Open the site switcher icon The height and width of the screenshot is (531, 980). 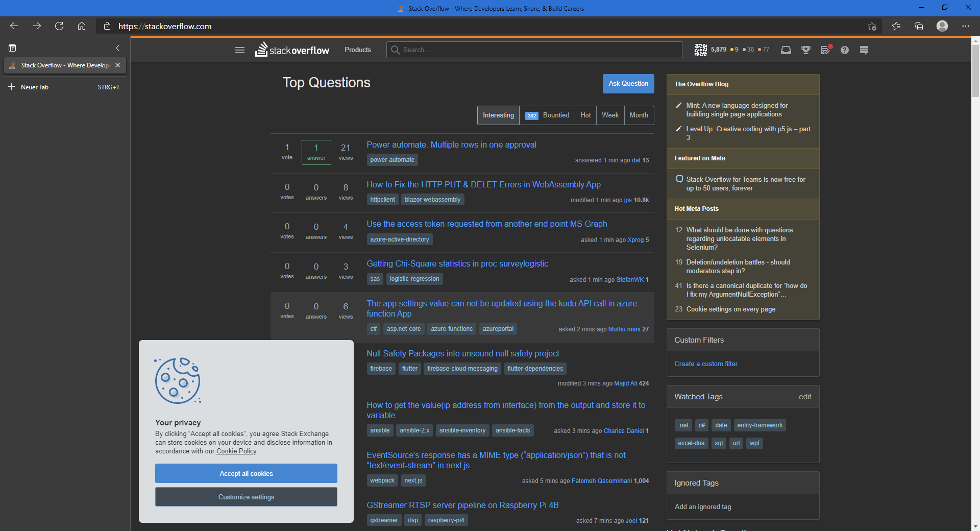864,50
